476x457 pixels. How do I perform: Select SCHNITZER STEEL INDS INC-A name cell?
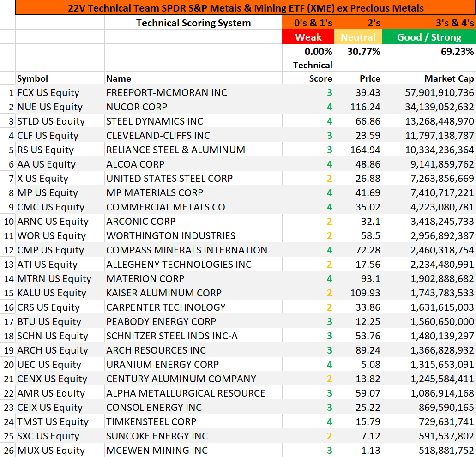(193, 336)
